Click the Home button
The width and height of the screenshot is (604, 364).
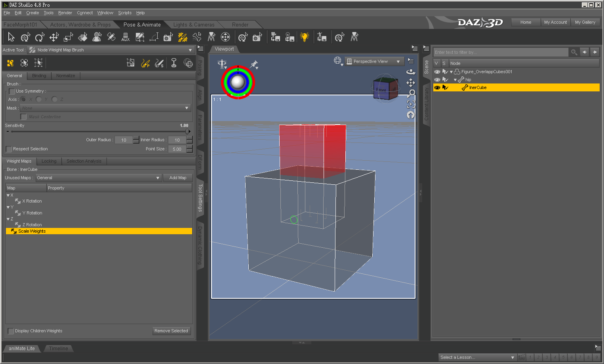(x=526, y=22)
